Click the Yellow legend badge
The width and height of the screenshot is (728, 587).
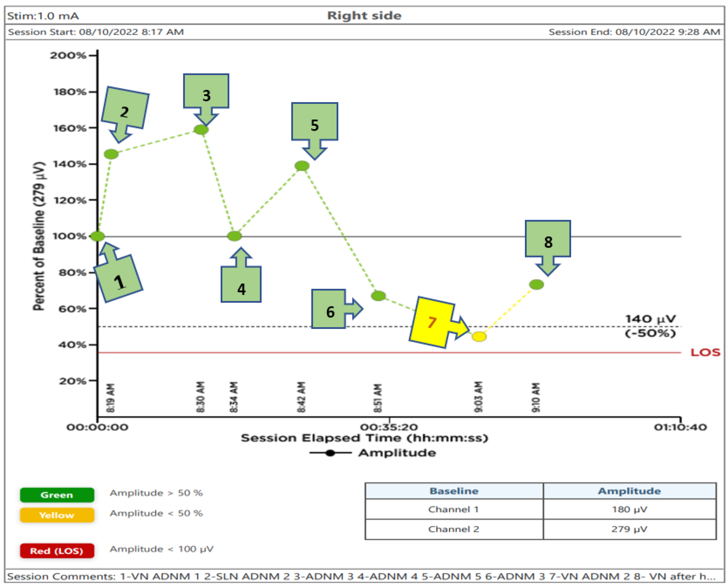pyautogui.click(x=57, y=515)
